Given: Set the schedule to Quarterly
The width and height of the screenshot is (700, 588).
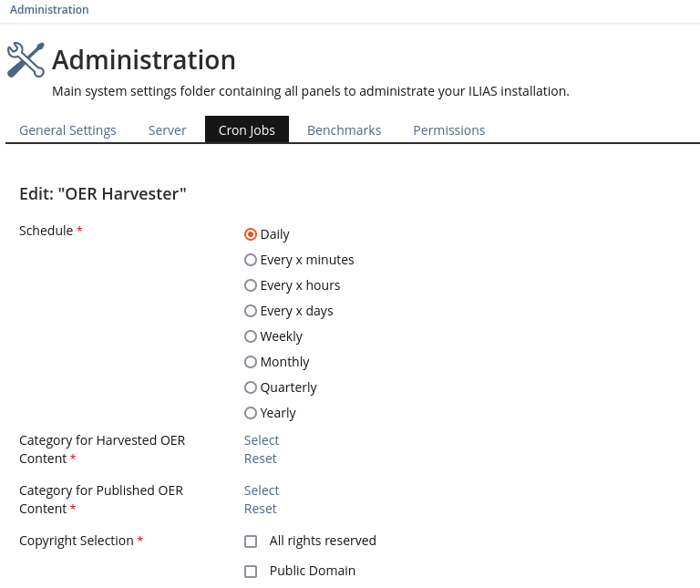Looking at the screenshot, I should click(x=251, y=387).
